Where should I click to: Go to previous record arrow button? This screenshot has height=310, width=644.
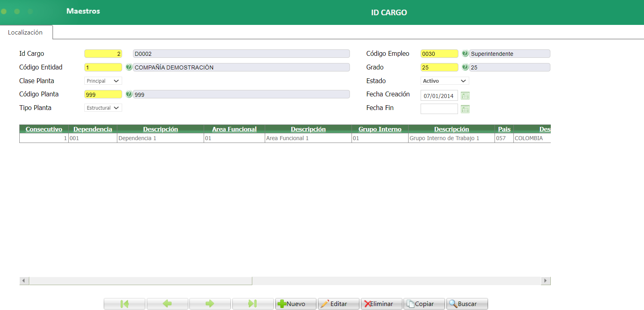coord(167,304)
